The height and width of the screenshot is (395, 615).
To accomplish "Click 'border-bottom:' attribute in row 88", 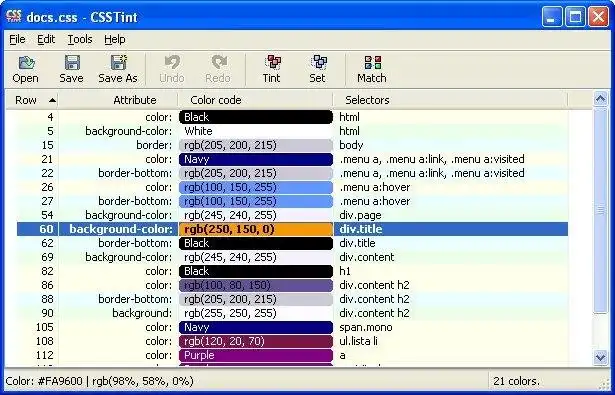I will pyautogui.click(x=135, y=299).
